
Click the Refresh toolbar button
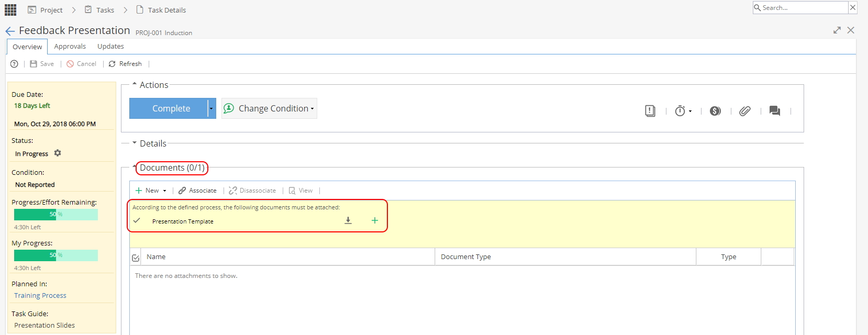[x=125, y=64]
